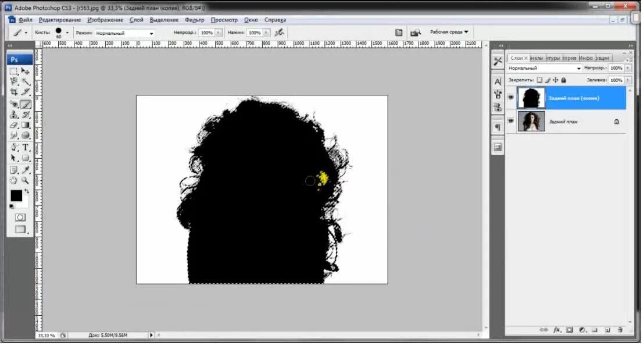Screen dimensions: 644x346
Task: Change screen mode button in toolbox
Action: [x=20, y=229]
